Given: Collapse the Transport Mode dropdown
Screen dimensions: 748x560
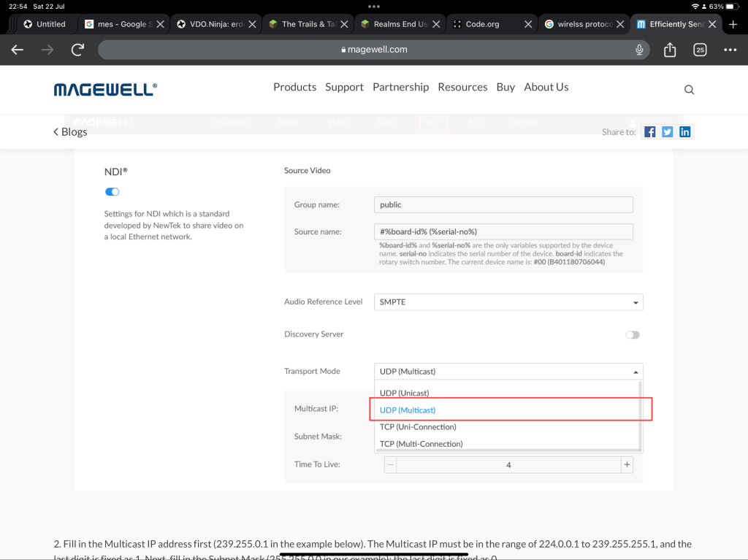Looking at the screenshot, I should 508,372.
